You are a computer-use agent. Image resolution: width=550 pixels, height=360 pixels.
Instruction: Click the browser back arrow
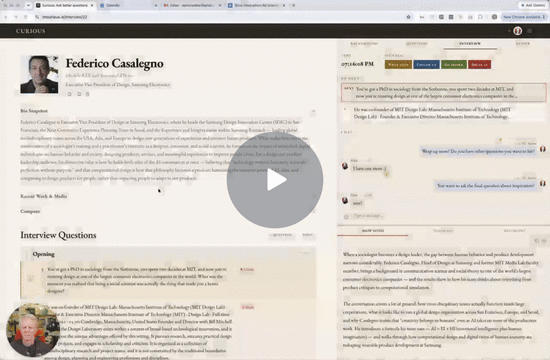pyautogui.click(x=6, y=17)
